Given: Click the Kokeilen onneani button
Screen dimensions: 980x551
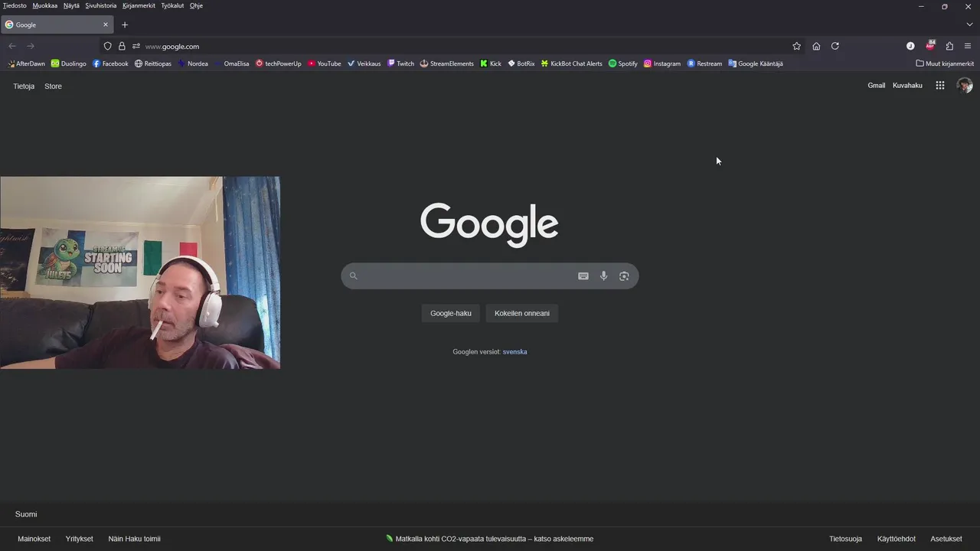Looking at the screenshot, I should 522,313.
